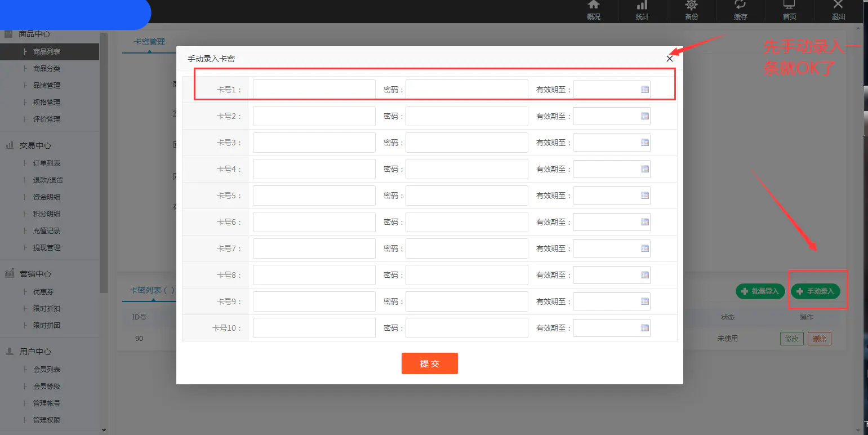Submit the form with the 提交 button
The image size is (868, 435).
(429, 363)
